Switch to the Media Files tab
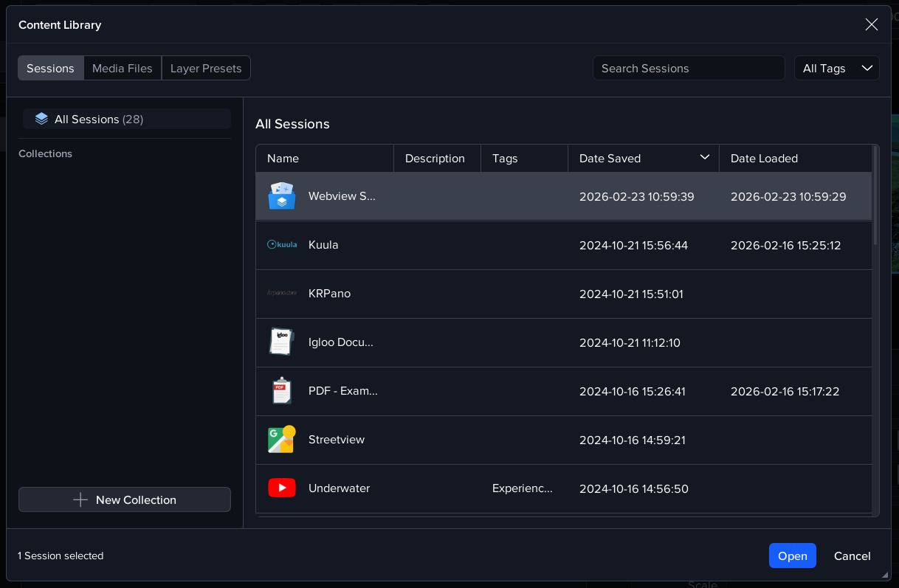This screenshot has height=588, width=899. click(x=123, y=68)
